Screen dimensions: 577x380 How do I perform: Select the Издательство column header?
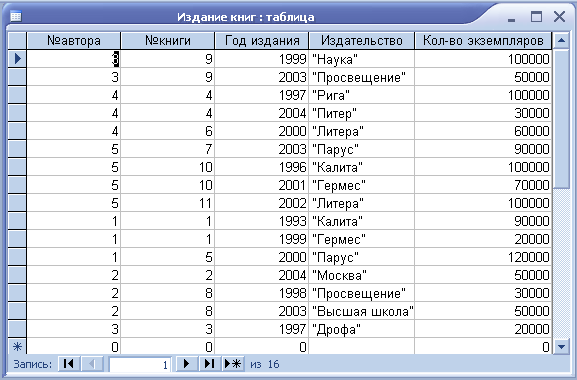[x=362, y=40]
